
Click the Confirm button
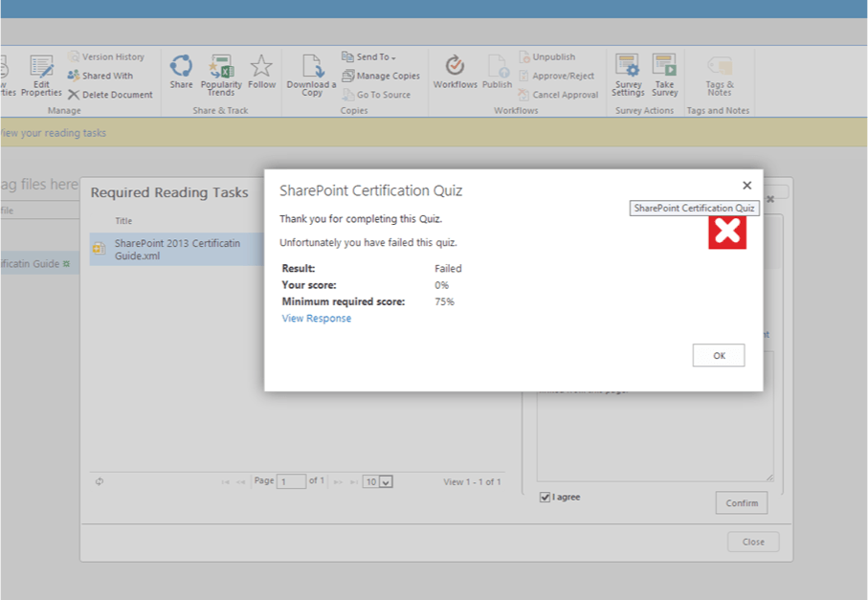tap(742, 502)
